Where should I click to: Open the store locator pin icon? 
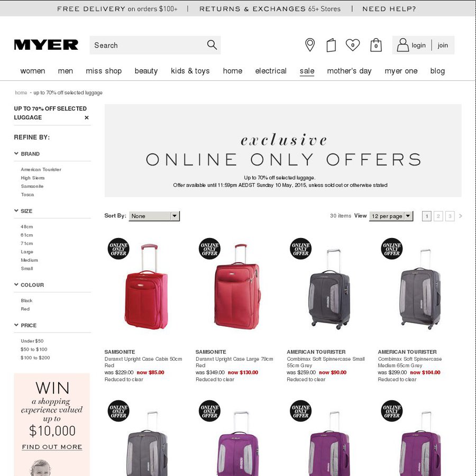(x=309, y=45)
